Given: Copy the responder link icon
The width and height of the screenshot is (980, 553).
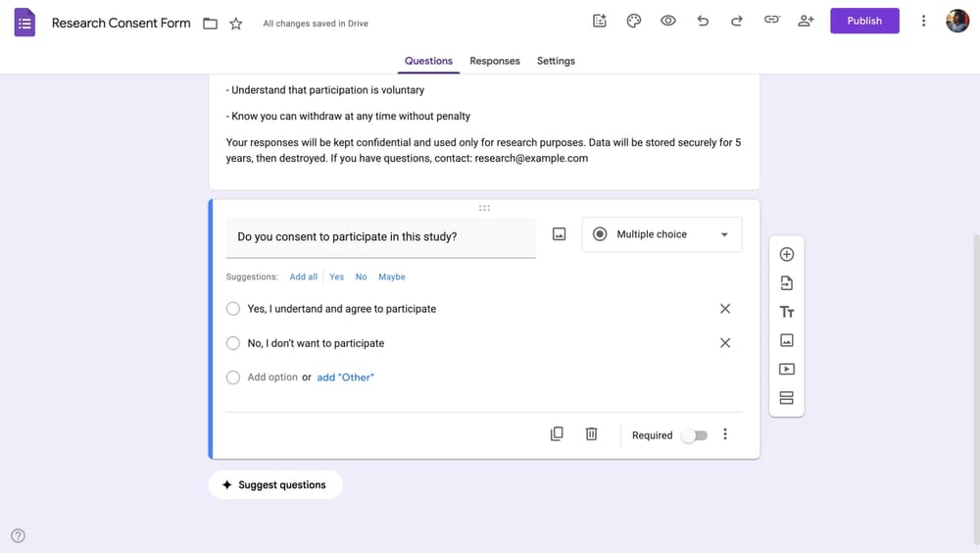Looking at the screenshot, I should pyautogui.click(x=772, y=21).
